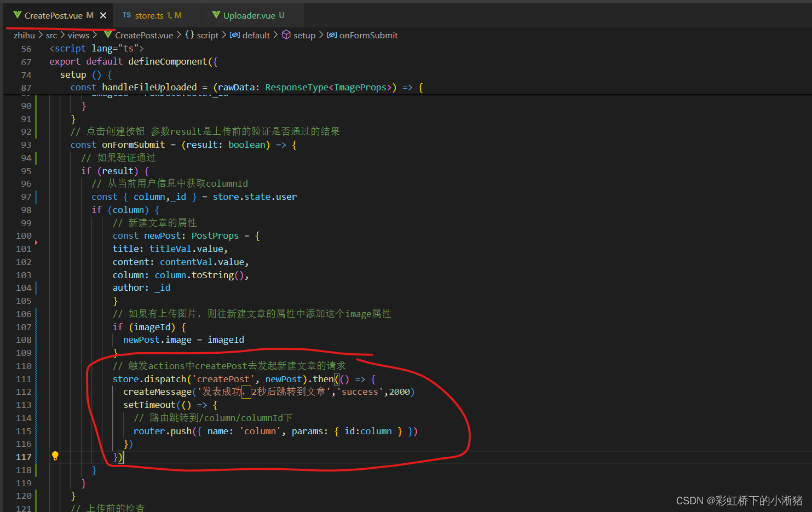This screenshot has width=812, height=512.
Task: Select line number 111 in the gutter
Action: click(23, 378)
